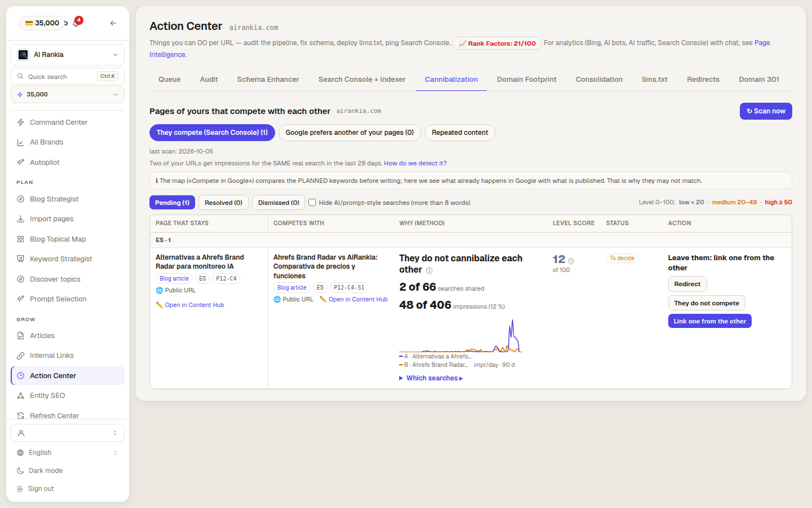Open the llms.txt tab
This screenshot has width=812, height=508.
(655, 80)
